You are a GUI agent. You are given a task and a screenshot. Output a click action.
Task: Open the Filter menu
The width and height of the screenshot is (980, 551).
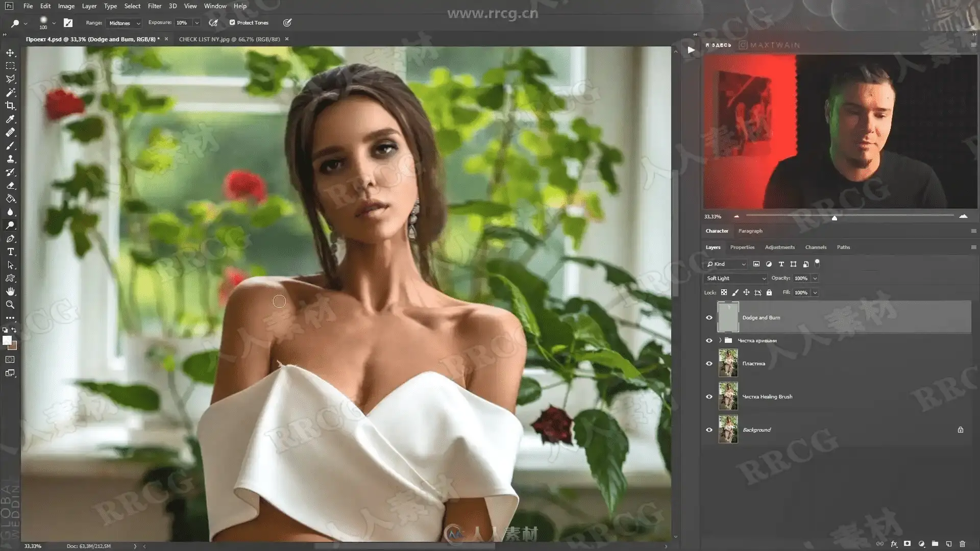point(154,6)
